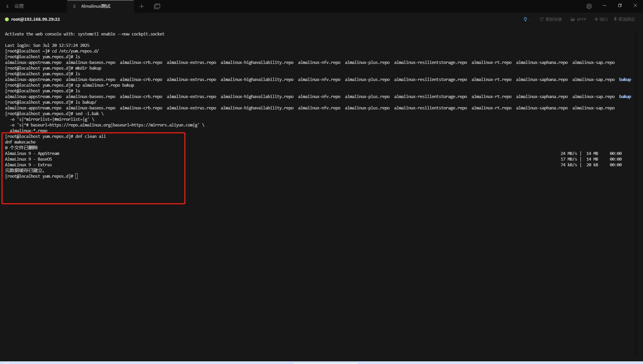Screen dimensions: 643x364
Task: Click 'Last login: Sun Jul 20' line
Action: pos(47,45)
